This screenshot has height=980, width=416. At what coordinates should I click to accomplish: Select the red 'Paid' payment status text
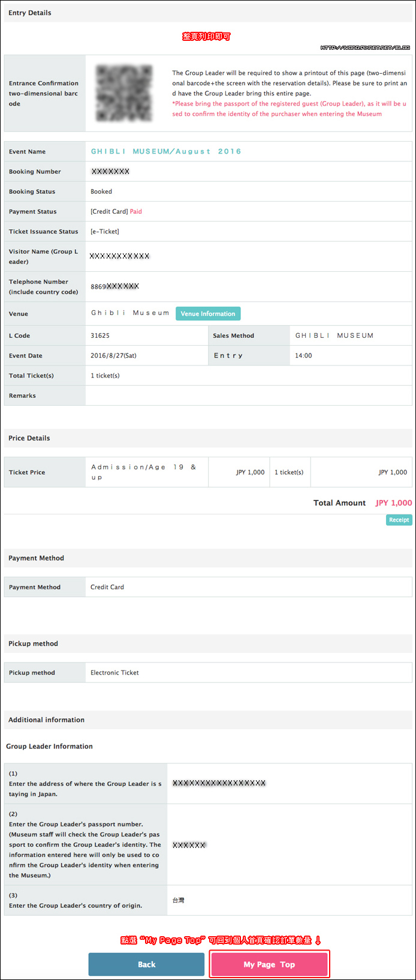(136, 211)
